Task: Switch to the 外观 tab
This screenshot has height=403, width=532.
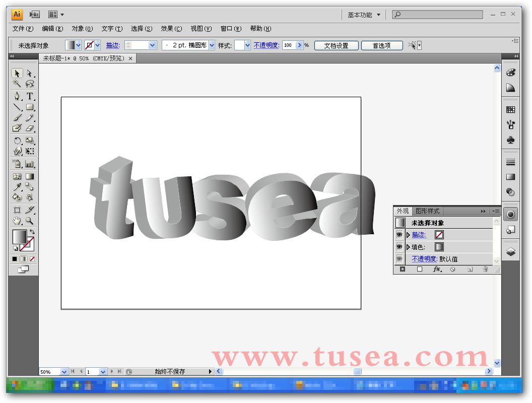Action: click(403, 211)
